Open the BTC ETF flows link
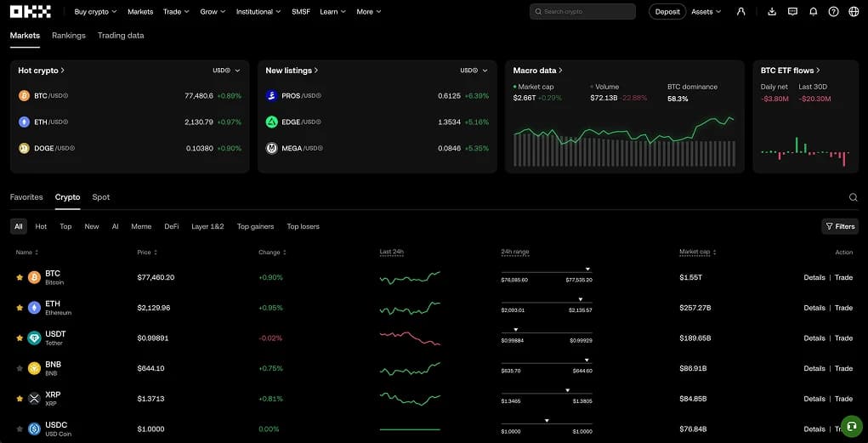The height and width of the screenshot is (443, 868). (791, 71)
